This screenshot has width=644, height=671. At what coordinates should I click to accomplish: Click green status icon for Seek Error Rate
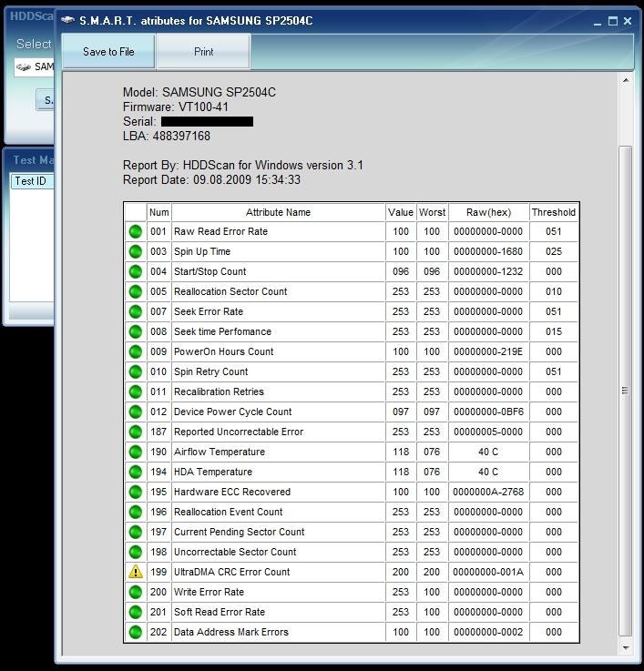coord(136,311)
